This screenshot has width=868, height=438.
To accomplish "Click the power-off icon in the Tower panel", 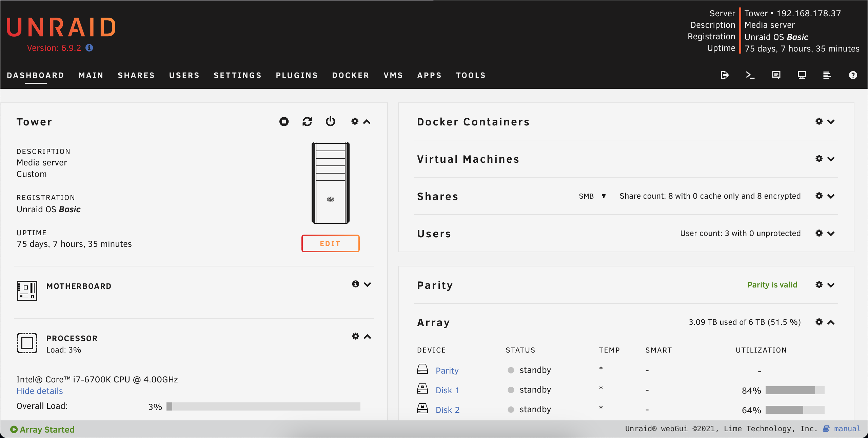I will pyautogui.click(x=331, y=121).
